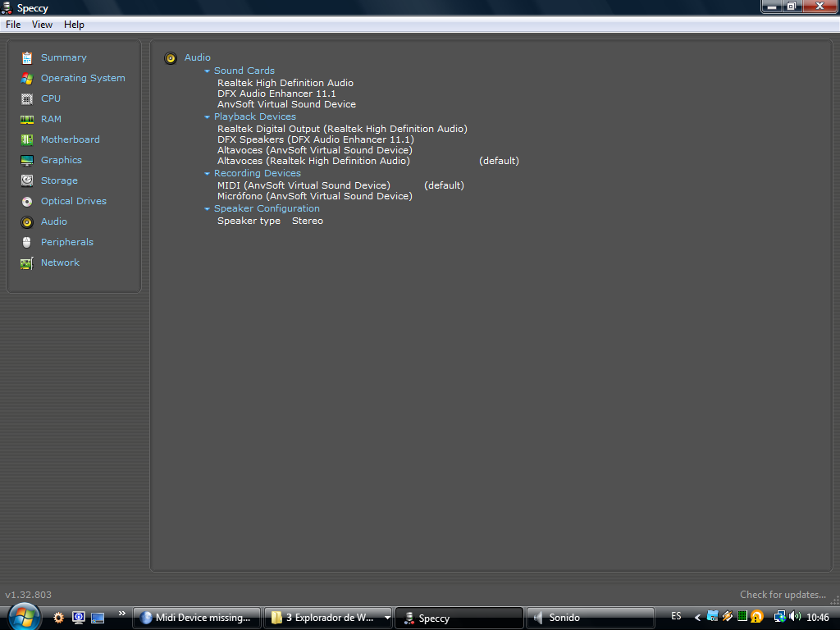840x630 pixels.
Task: Collapse the Playback Devices section
Action: click(x=207, y=116)
